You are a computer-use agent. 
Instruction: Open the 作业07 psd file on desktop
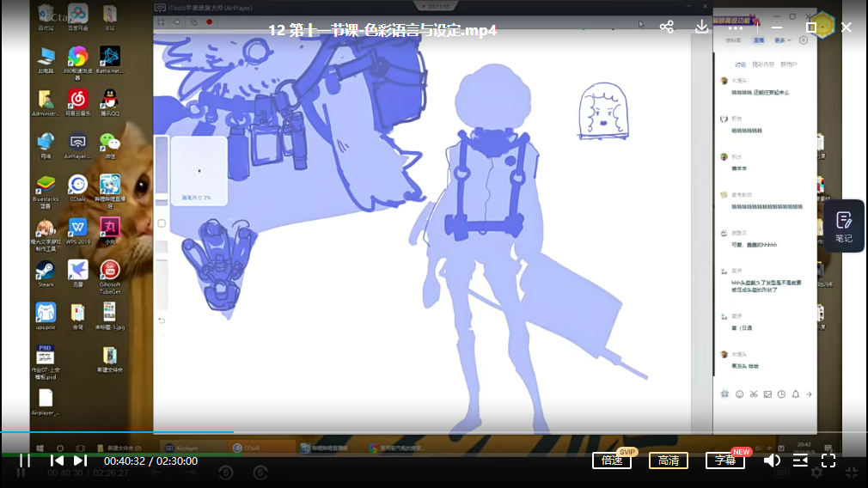pos(46,363)
